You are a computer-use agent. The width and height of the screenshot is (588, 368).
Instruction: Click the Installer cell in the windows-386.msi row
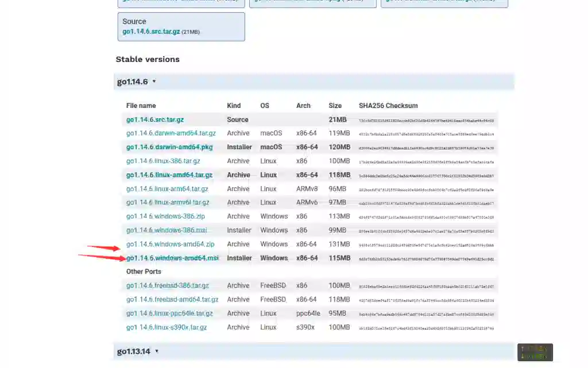[239, 230]
